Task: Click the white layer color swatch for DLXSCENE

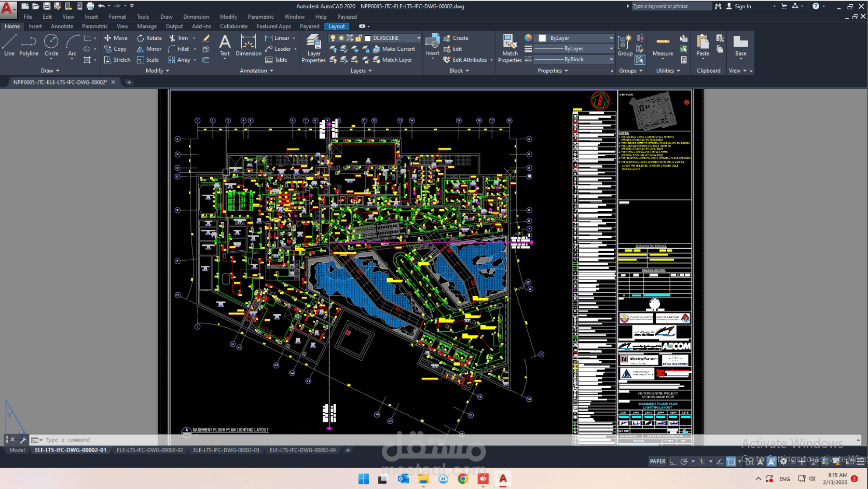Action: (368, 38)
